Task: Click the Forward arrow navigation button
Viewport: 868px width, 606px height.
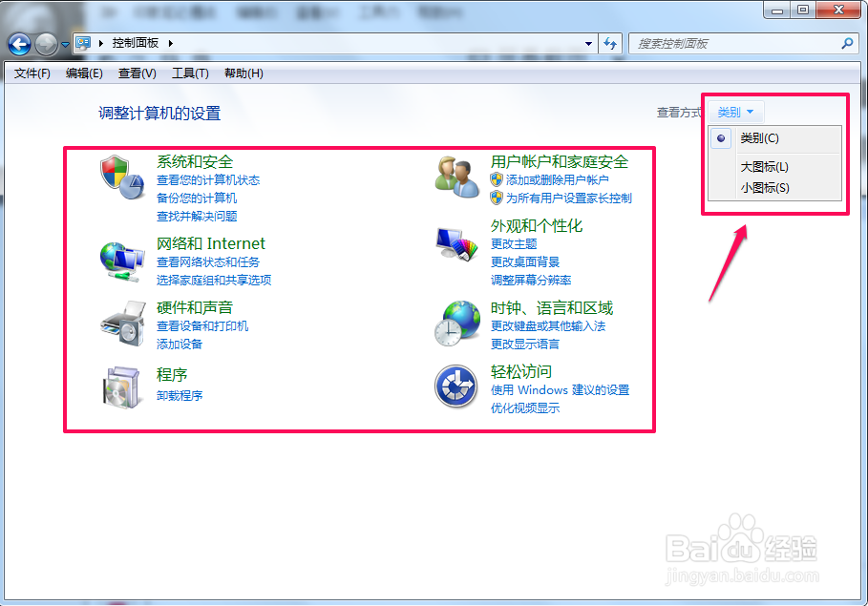Action: pos(47,44)
